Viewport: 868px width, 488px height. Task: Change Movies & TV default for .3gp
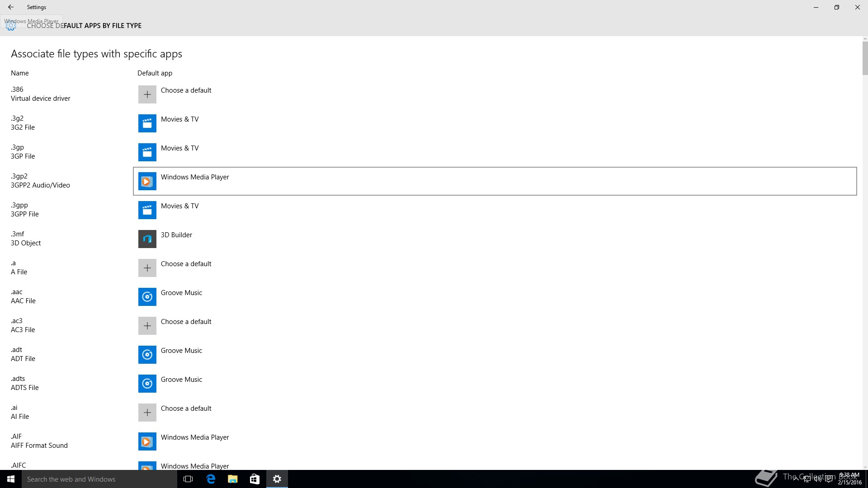point(495,152)
